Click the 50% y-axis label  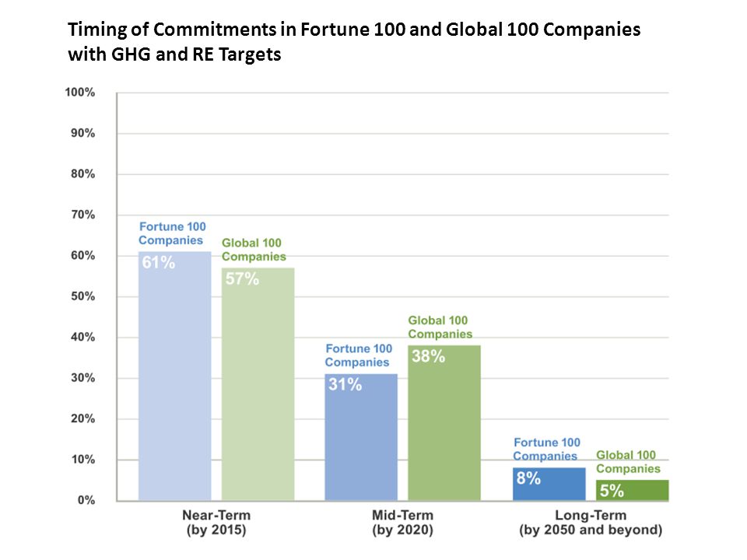[83, 296]
